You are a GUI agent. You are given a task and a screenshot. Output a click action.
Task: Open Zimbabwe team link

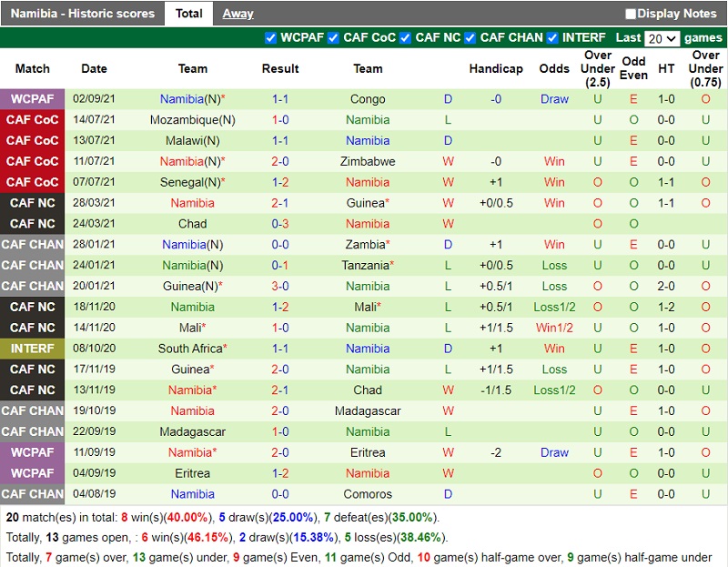click(x=368, y=162)
